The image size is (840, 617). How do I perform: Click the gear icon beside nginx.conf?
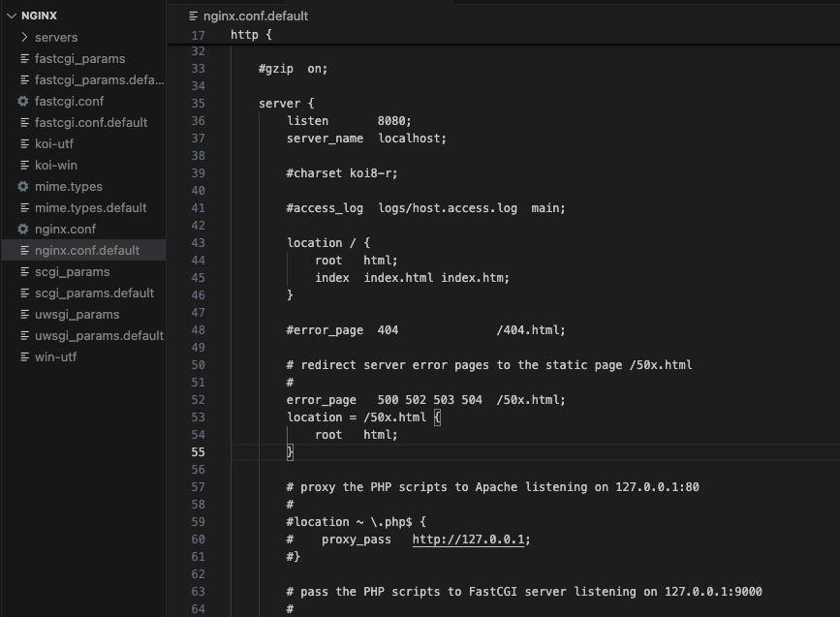point(23,229)
